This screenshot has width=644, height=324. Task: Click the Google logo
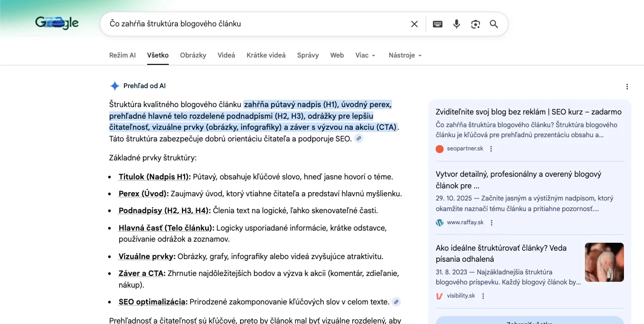(x=57, y=23)
